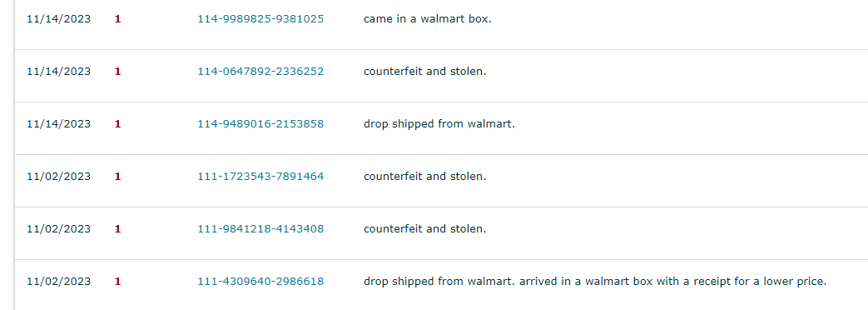Select the rating 1 next to order 111-4309640-2986618

pos(117,281)
